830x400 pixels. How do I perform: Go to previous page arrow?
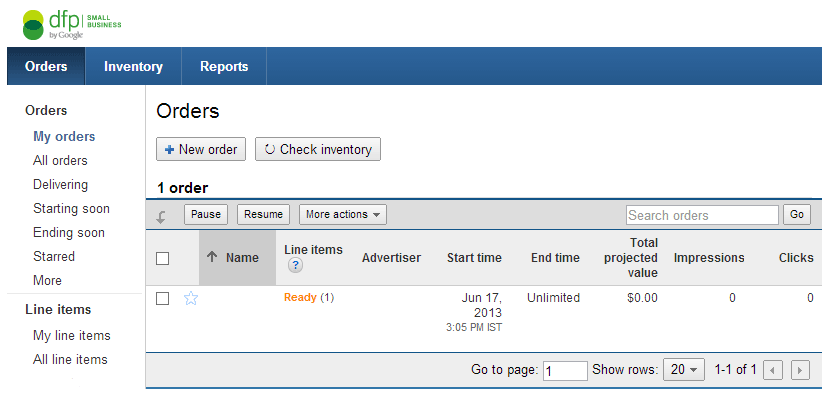(772, 370)
